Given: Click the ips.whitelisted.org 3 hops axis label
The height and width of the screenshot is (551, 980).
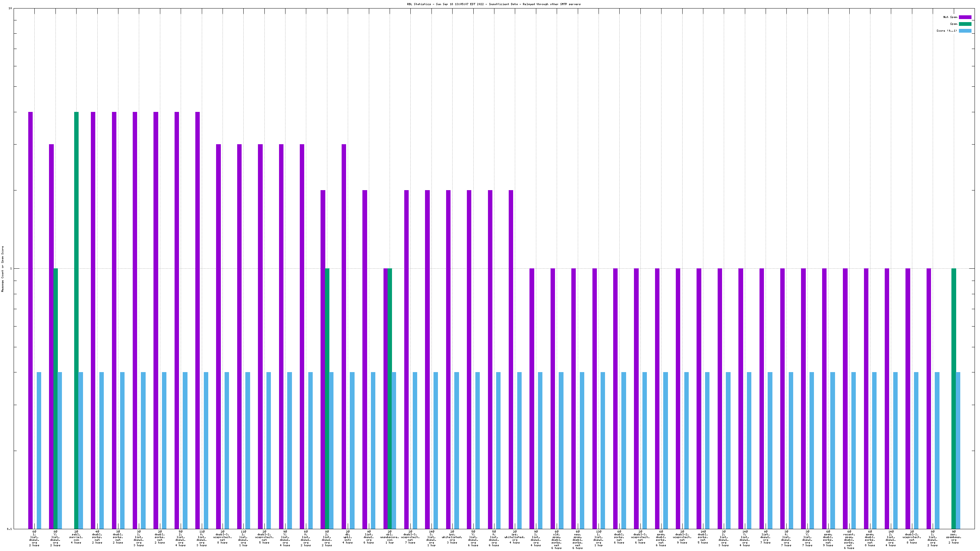Looking at the screenshot, I should click(452, 537).
